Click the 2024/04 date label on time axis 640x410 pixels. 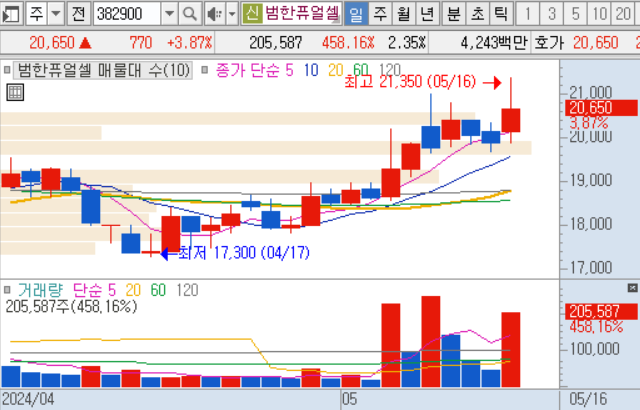[x=28, y=399]
